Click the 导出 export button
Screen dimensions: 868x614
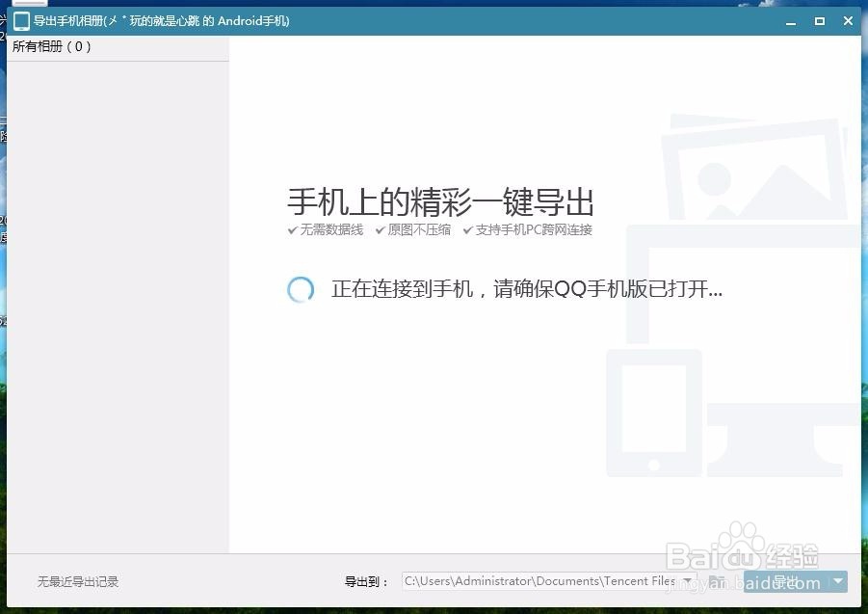[786, 581]
